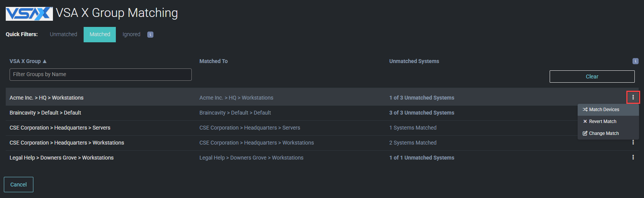Open the three-dot menu for Legal Help row
Screen dimensions: 644x198
633,157
